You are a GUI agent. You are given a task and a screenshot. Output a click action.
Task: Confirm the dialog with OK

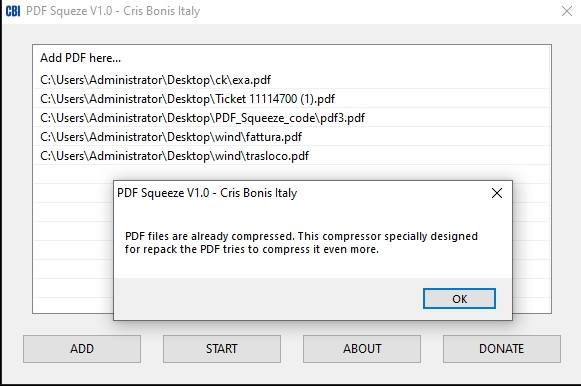tap(459, 299)
